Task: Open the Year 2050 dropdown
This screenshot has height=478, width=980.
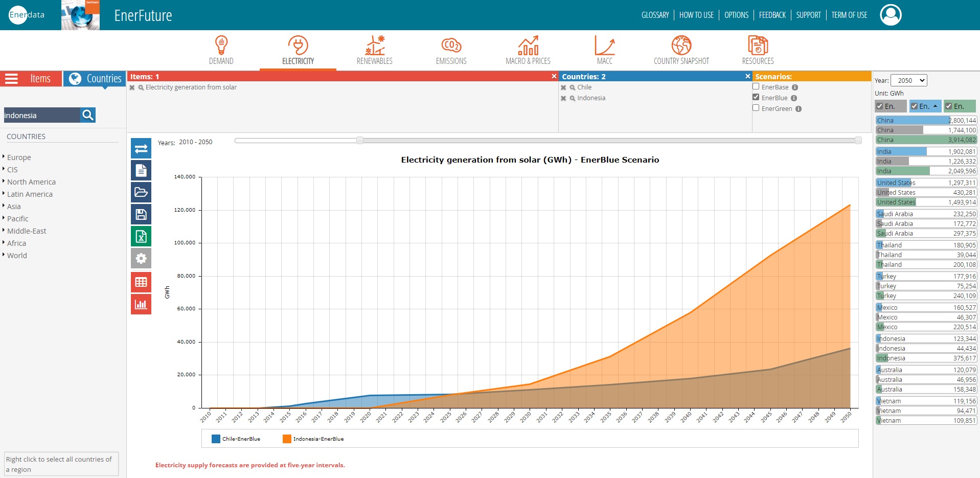Action: tap(908, 80)
